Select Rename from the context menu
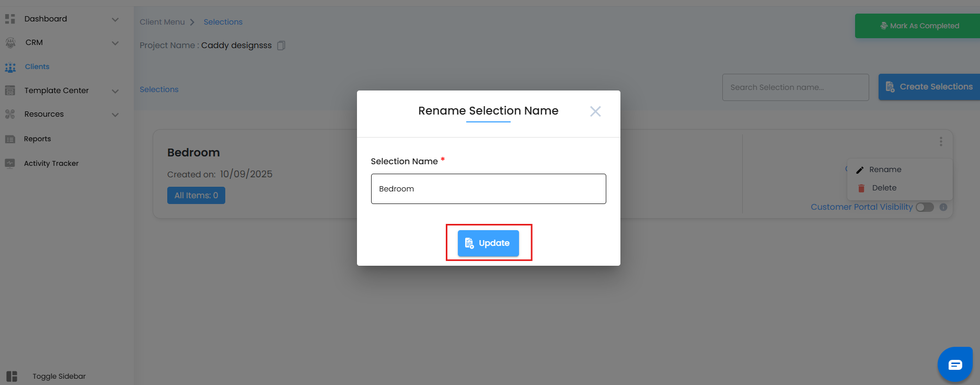Screen dimensions: 980x385 [885, 169]
